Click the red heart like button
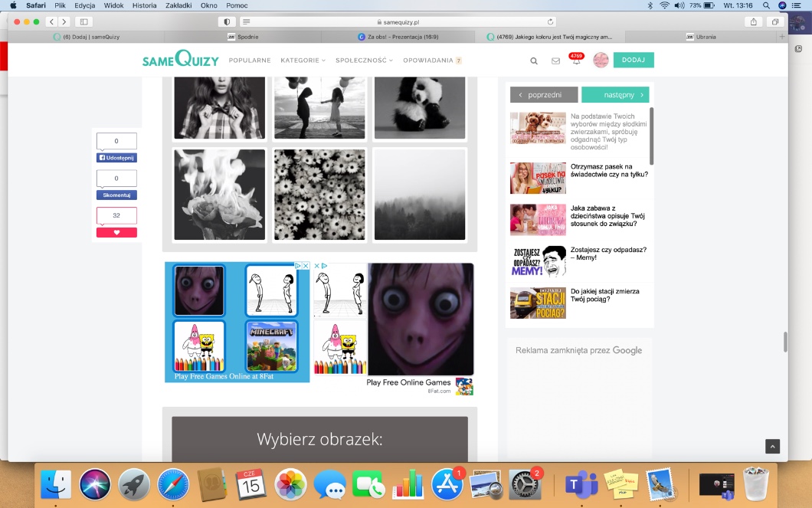This screenshot has height=508, width=812. (116, 232)
